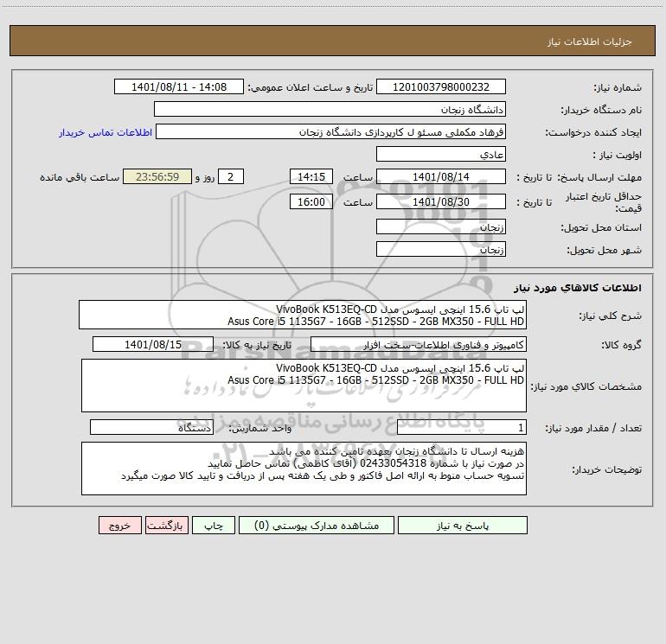Click the شرح کلی نیاز label
This screenshot has height=644, width=666.
click(x=611, y=316)
